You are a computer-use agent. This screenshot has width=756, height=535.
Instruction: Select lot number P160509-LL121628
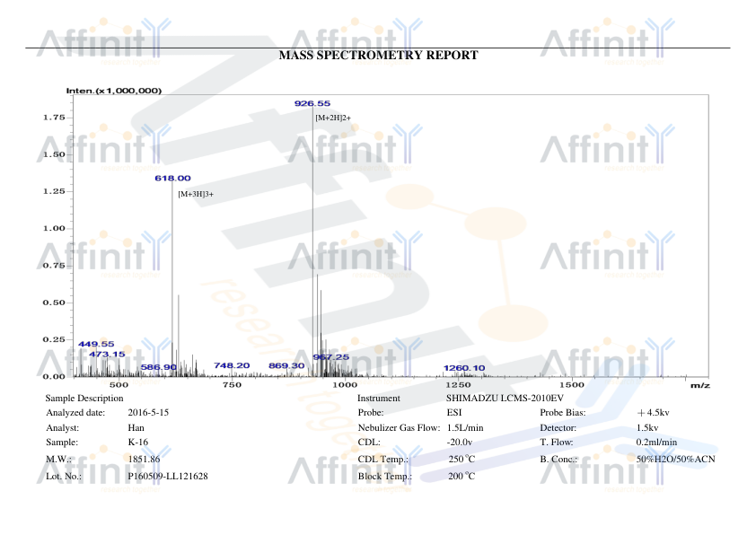(168, 477)
